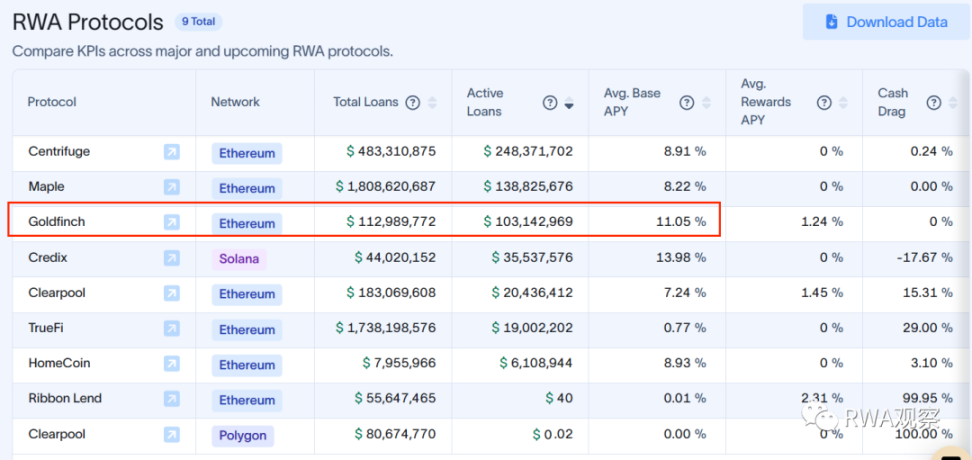Open Credix protocol external link icon
Screen dimensions: 972x460
coord(172,258)
